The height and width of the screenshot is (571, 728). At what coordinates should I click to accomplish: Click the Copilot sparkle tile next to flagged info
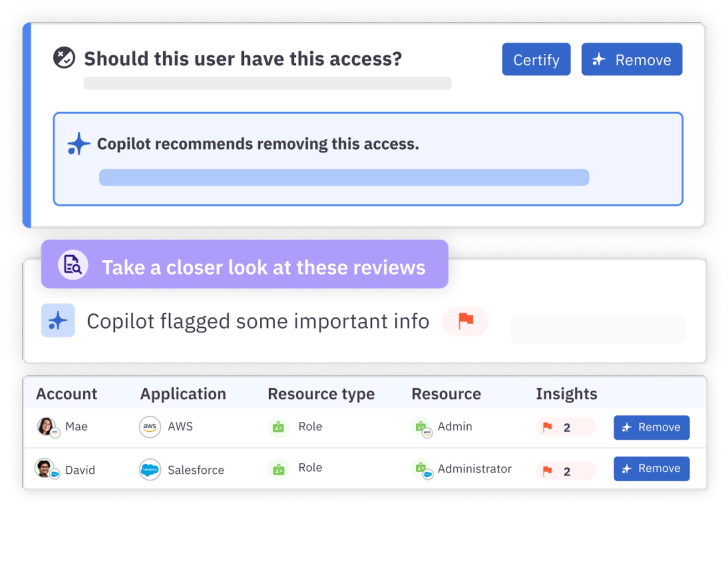point(58,320)
